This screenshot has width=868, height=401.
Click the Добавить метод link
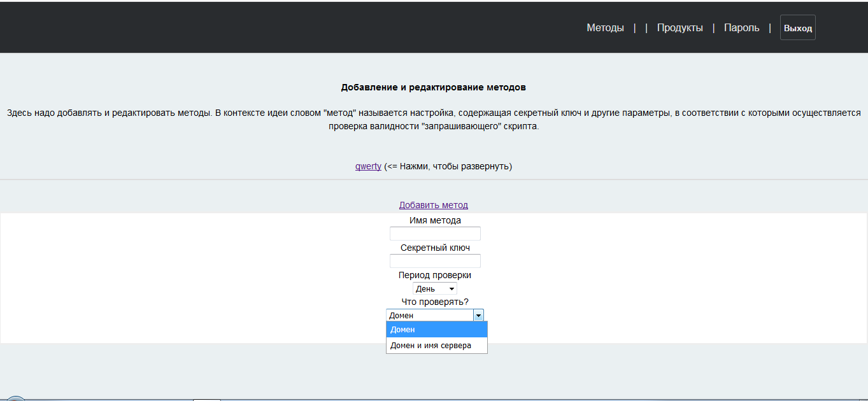tap(433, 205)
